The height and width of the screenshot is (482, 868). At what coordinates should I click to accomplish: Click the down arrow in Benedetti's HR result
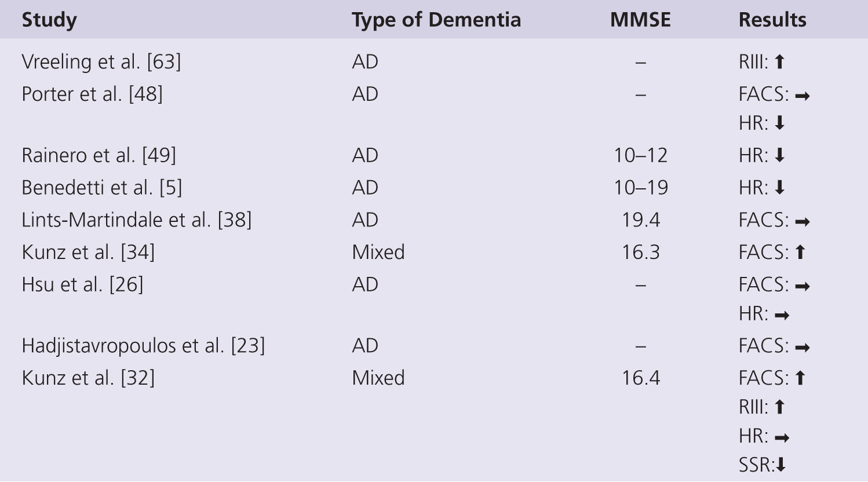click(x=779, y=188)
